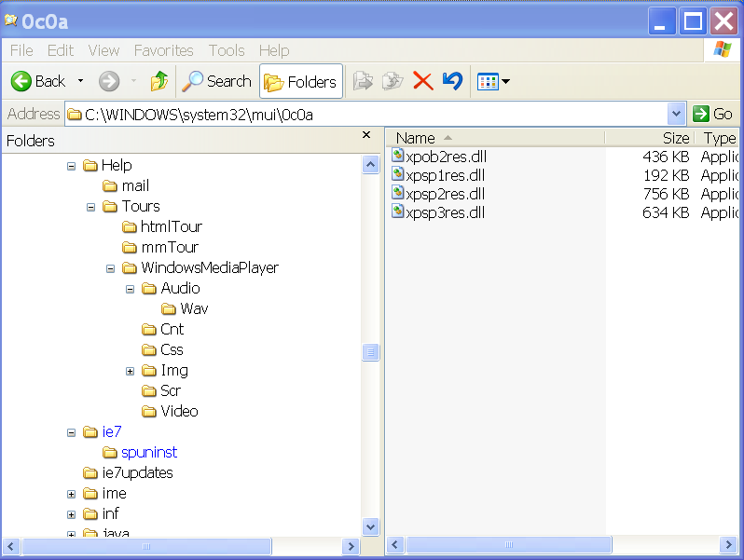Screen dimensions: 744x560
Task: Expand the ime folder node
Action: [71, 494]
